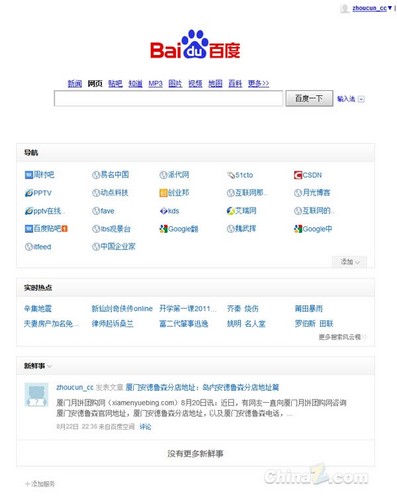Select the 网页 search tab
Screen dimensions: 397x500
tap(95, 83)
